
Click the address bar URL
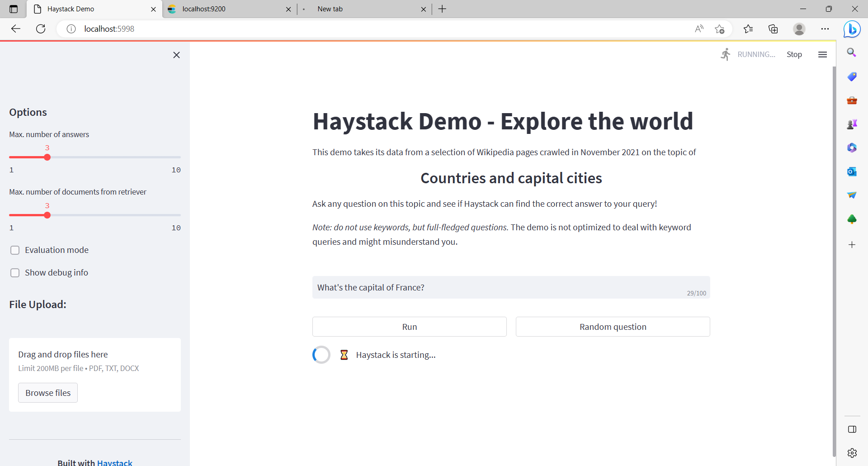109,29
